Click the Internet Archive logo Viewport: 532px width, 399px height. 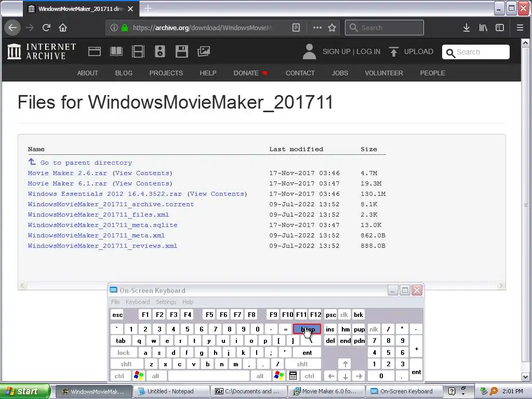(x=42, y=51)
